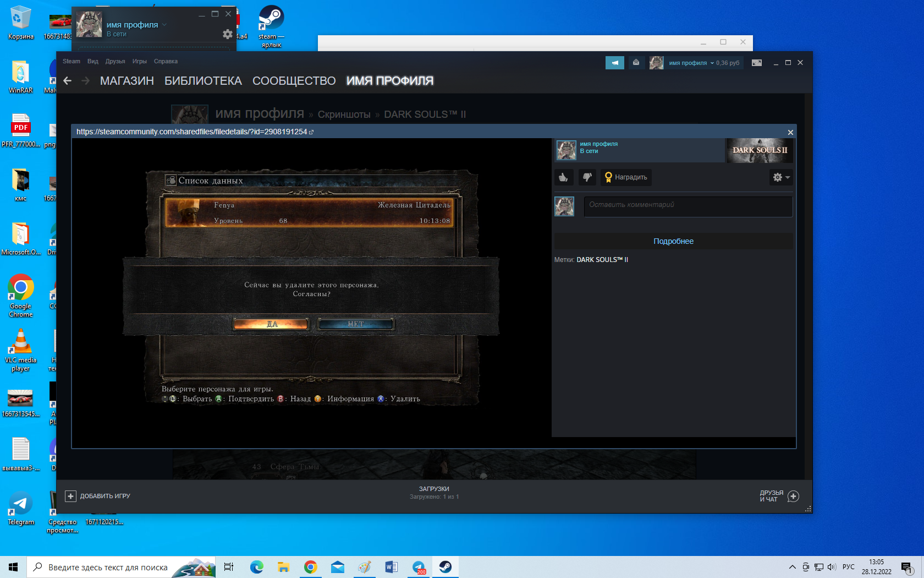This screenshot has height=578, width=924.
Task: Switch Steam to Big Picture mode
Action: [x=757, y=63]
